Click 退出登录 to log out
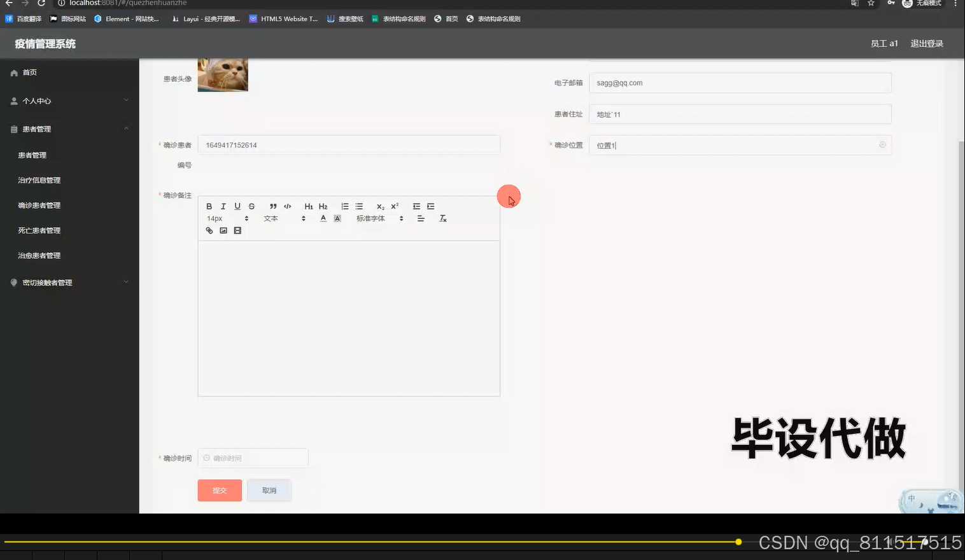965x560 pixels. [x=927, y=43]
